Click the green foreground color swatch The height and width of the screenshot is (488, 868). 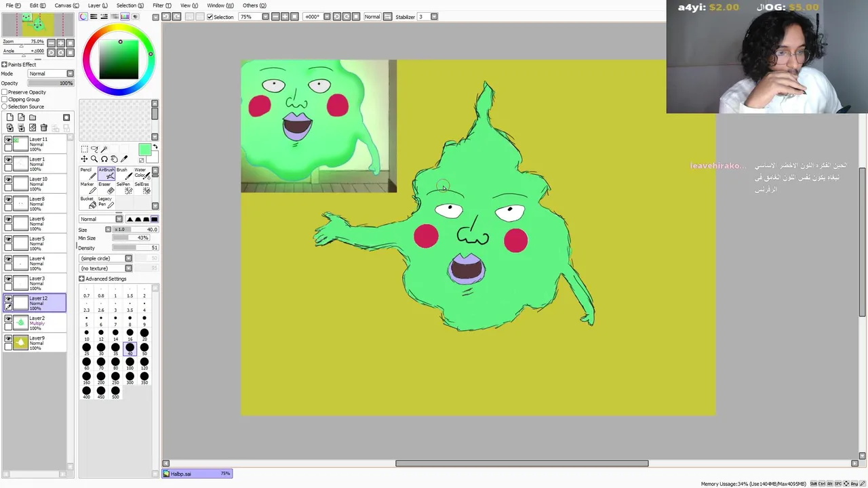click(x=144, y=150)
